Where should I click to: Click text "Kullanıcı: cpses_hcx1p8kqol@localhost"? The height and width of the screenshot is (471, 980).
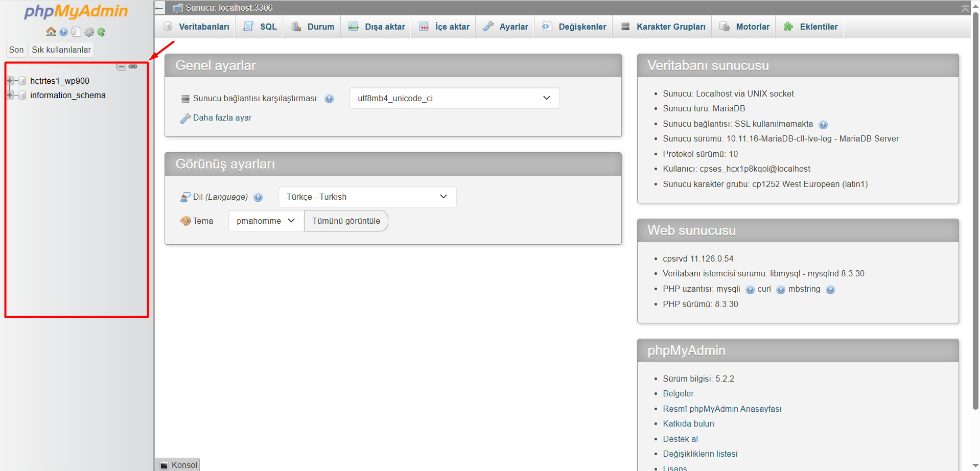point(736,169)
